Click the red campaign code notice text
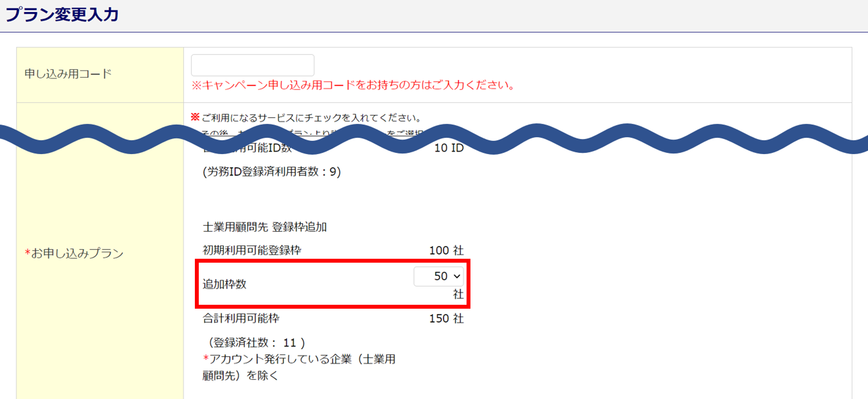Screen dimensions: 868x399 pos(353,85)
